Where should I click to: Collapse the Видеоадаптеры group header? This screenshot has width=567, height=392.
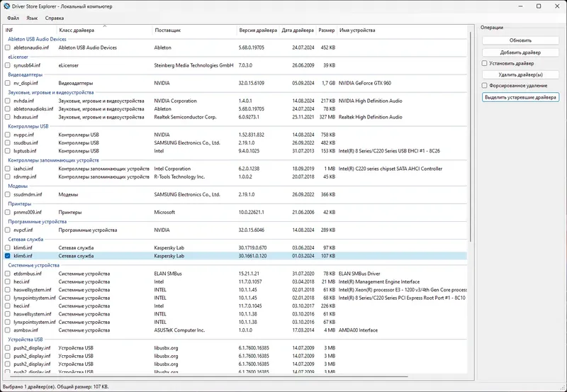point(25,75)
